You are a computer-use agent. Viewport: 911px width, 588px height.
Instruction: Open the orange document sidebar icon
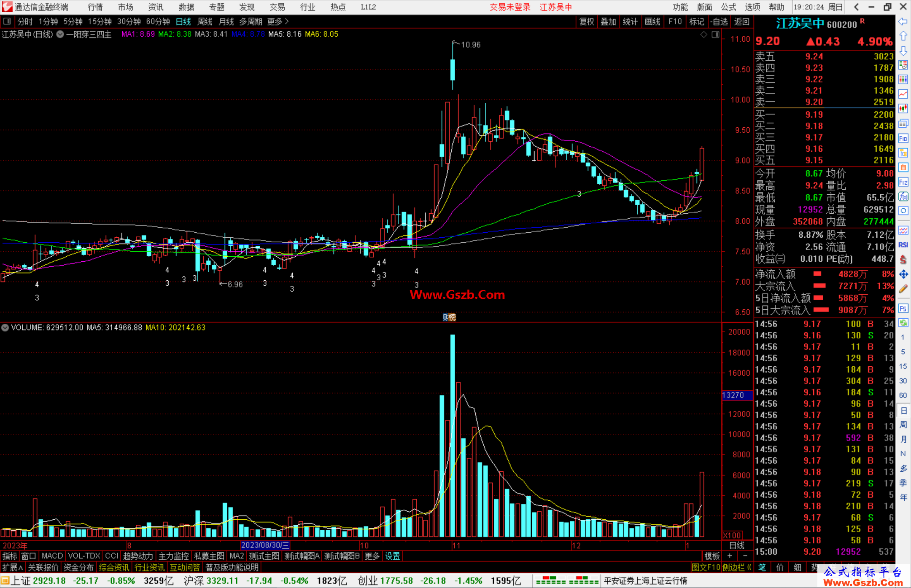[x=903, y=167]
